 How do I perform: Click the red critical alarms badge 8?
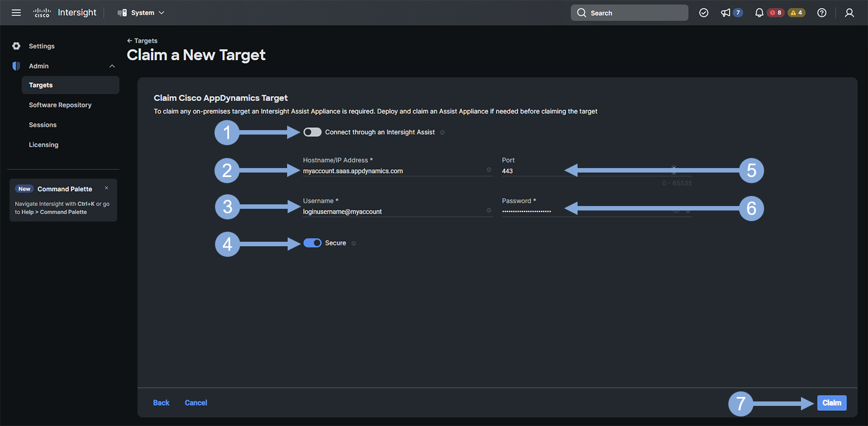775,13
